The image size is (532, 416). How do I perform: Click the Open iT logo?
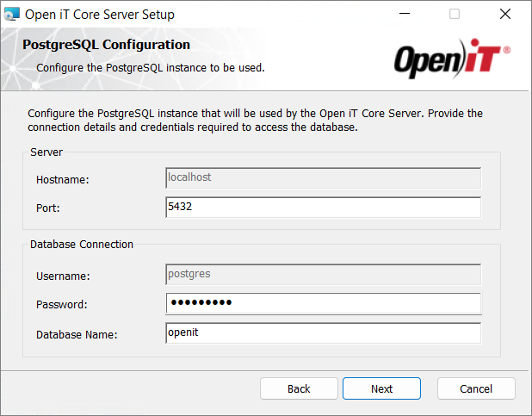point(452,59)
